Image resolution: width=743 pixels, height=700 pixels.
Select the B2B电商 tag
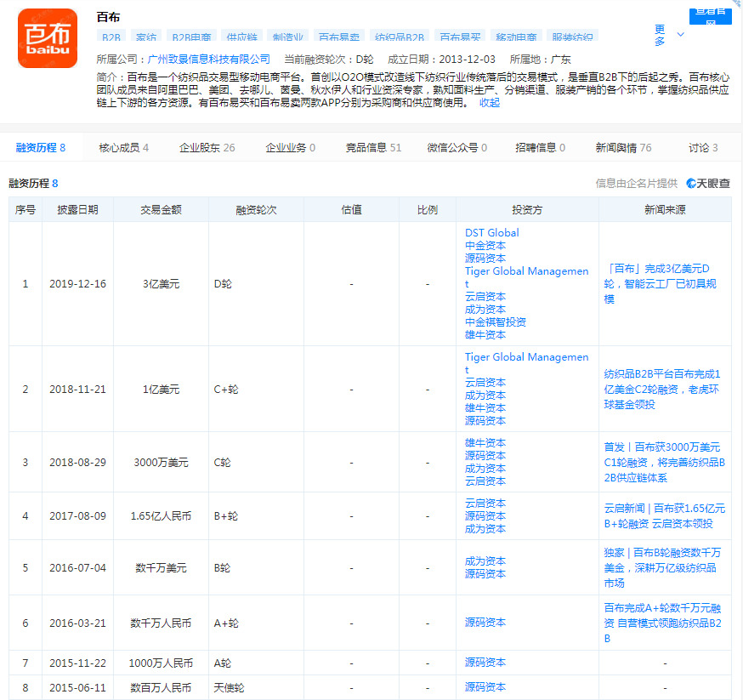click(x=191, y=36)
